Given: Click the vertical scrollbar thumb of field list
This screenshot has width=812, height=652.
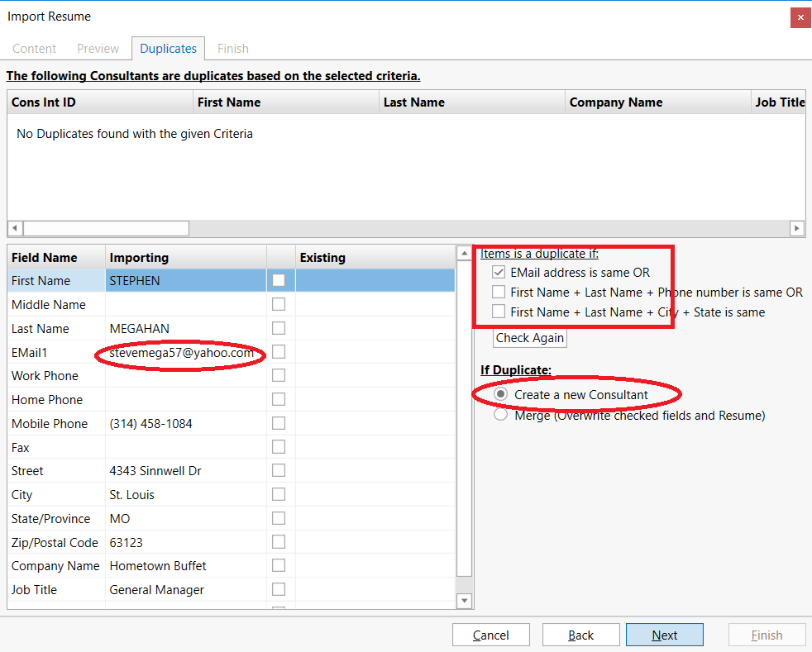Looking at the screenshot, I should pyautogui.click(x=464, y=418).
